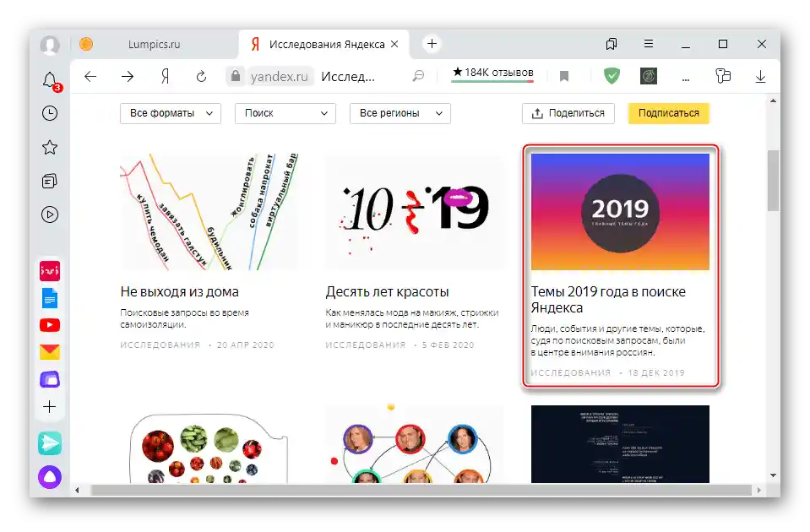Open browsing history via the clock icon
810x532 pixels.
click(x=49, y=113)
